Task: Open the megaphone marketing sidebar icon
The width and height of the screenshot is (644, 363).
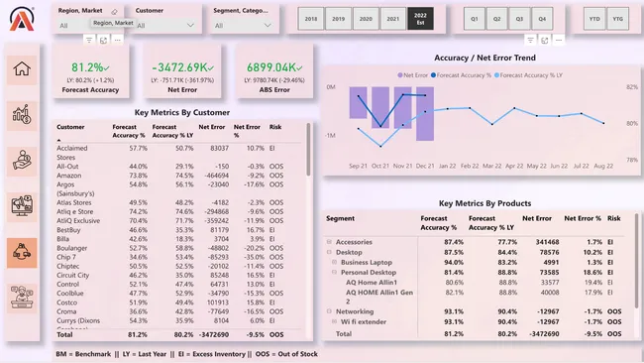Action: click(22, 206)
